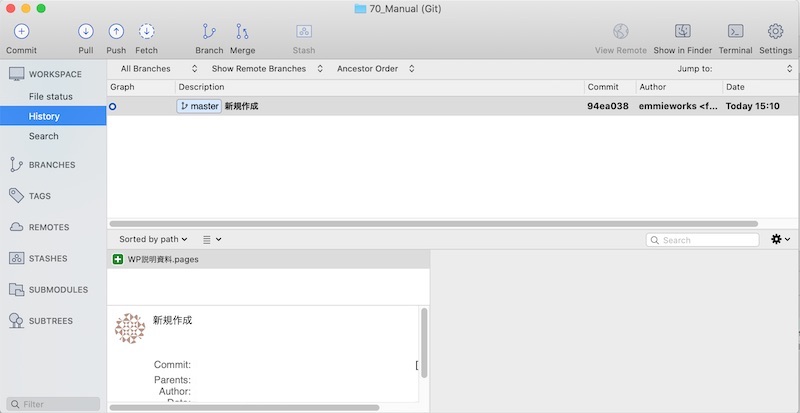
Task: Pull changes with the Pull icon
Action: (86, 32)
